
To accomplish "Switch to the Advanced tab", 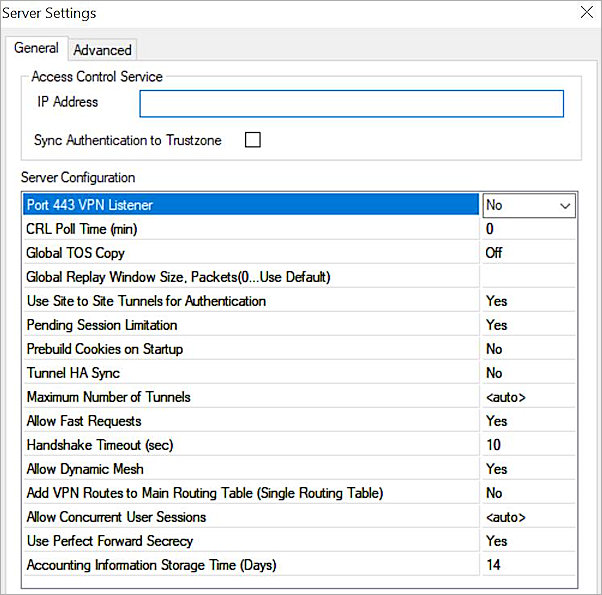I will tap(102, 50).
